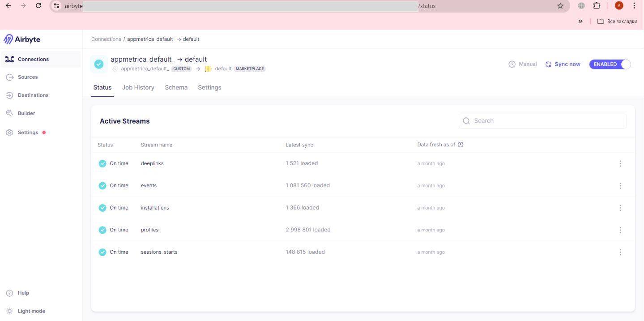This screenshot has height=321, width=644.
Task: Click the profiles stream name
Action: tap(149, 230)
